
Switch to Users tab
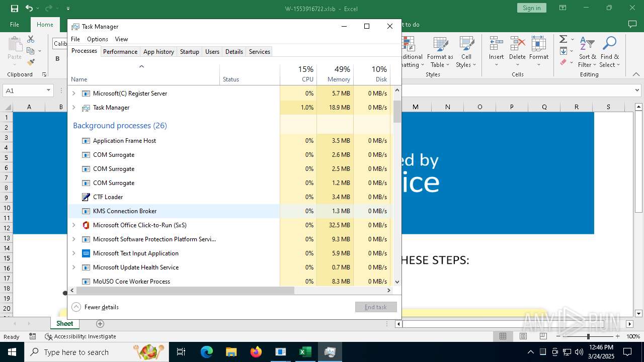pyautogui.click(x=212, y=52)
